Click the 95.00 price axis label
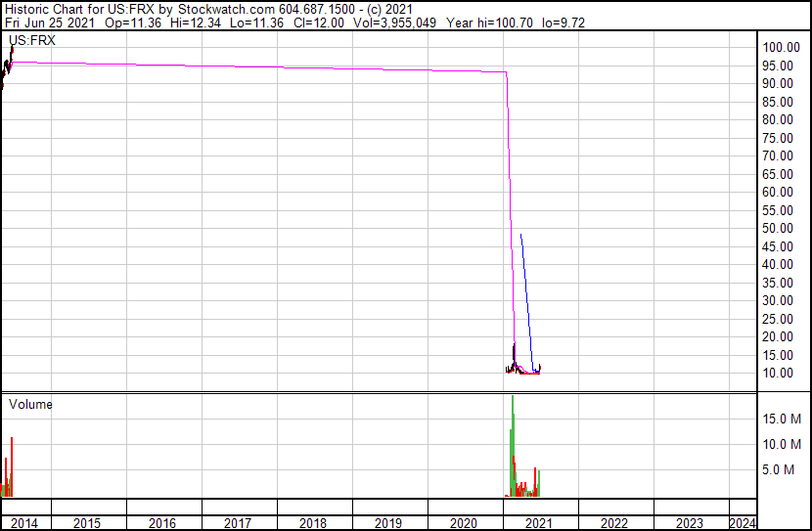 778,66
